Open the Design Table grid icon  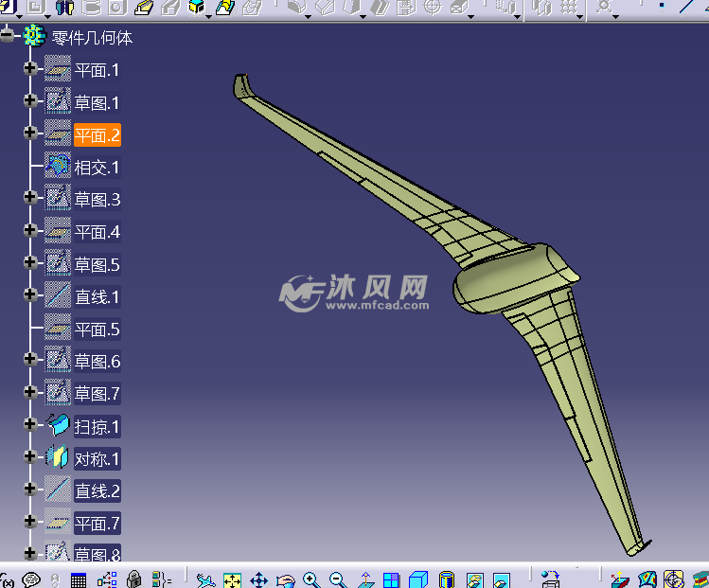click(79, 580)
